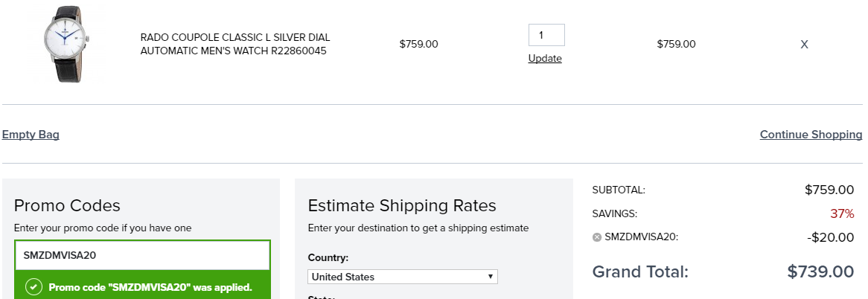Open the Rado watch product thumbnail
Viewport: 868px width, 299px height.
click(66, 44)
